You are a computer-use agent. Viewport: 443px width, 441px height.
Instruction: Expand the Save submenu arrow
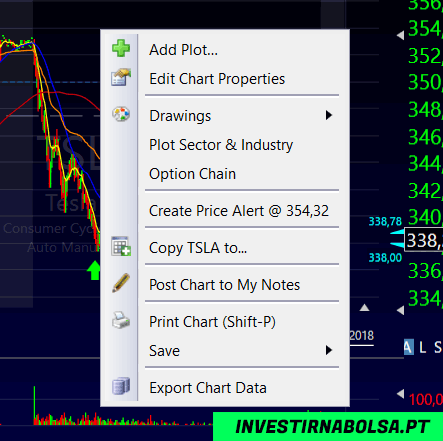(x=329, y=350)
